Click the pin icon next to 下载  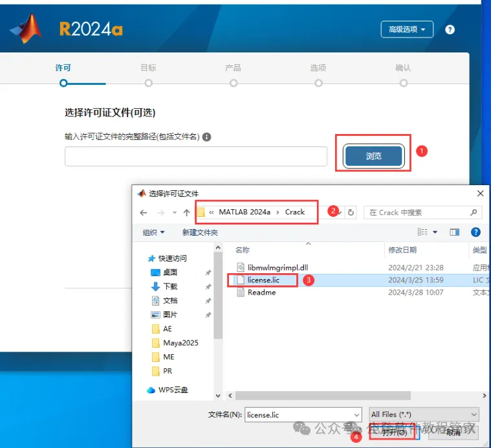pos(208,287)
